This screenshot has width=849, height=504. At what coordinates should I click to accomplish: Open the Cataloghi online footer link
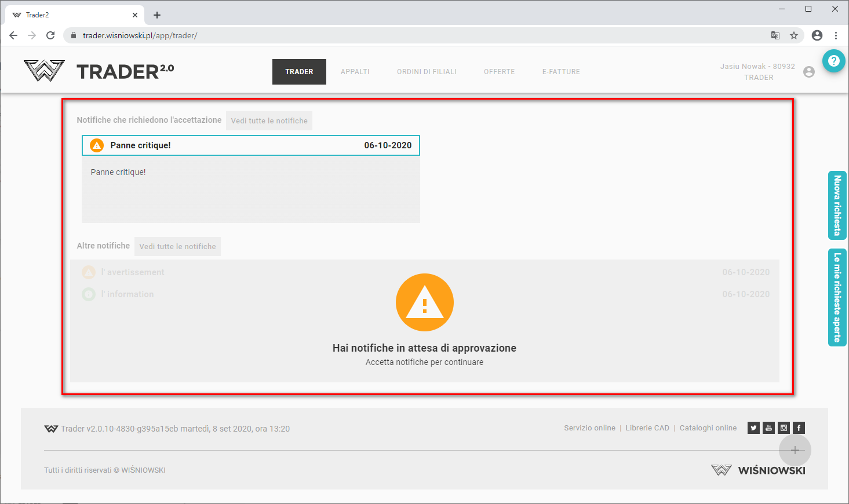click(x=708, y=428)
